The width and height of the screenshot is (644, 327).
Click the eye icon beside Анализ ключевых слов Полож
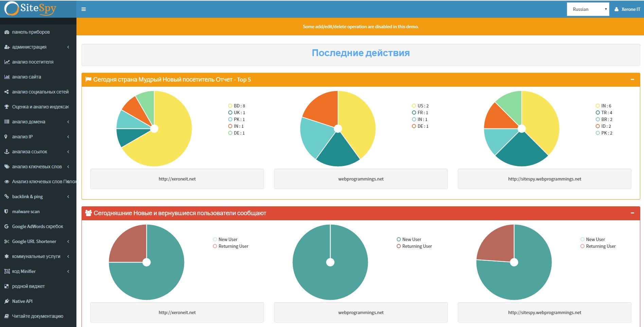pyautogui.click(x=6, y=182)
